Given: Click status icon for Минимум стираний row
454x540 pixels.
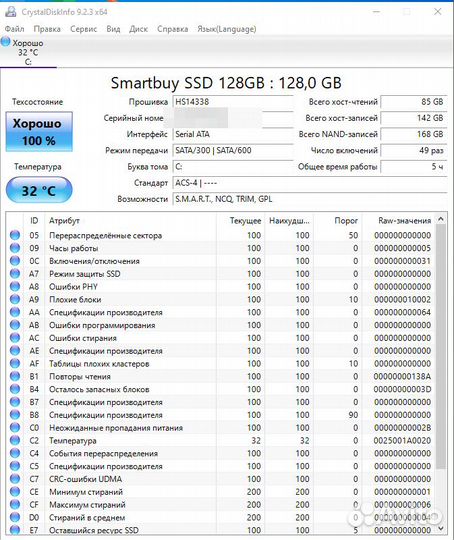Looking at the screenshot, I should 15,492.
